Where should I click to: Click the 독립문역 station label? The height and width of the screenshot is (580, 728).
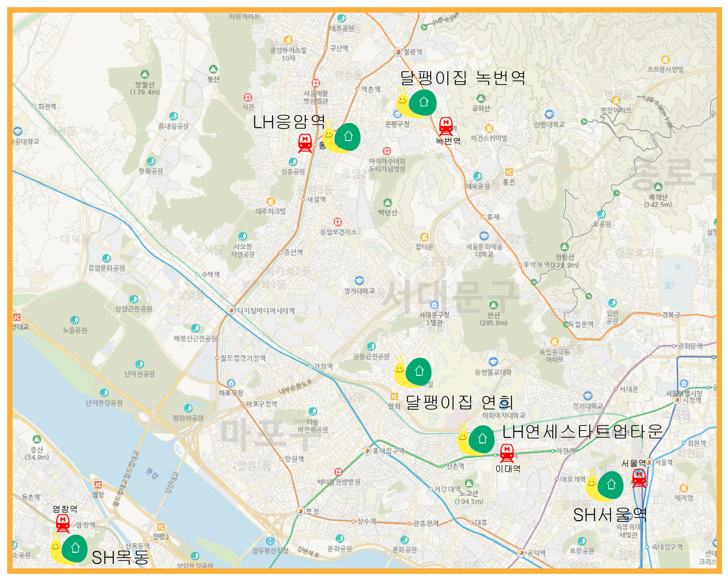tap(581, 324)
